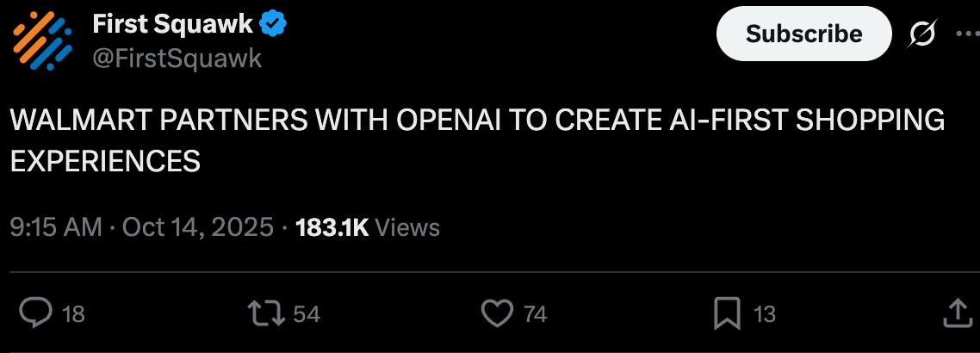
Task: Subscribe to First Squawk
Action: [x=803, y=34]
